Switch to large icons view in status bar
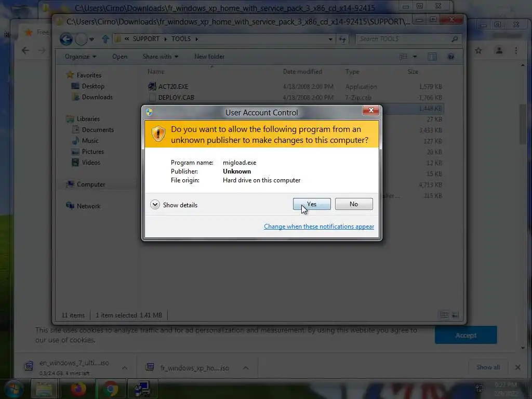This screenshot has width=532, height=399. click(x=455, y=315)
